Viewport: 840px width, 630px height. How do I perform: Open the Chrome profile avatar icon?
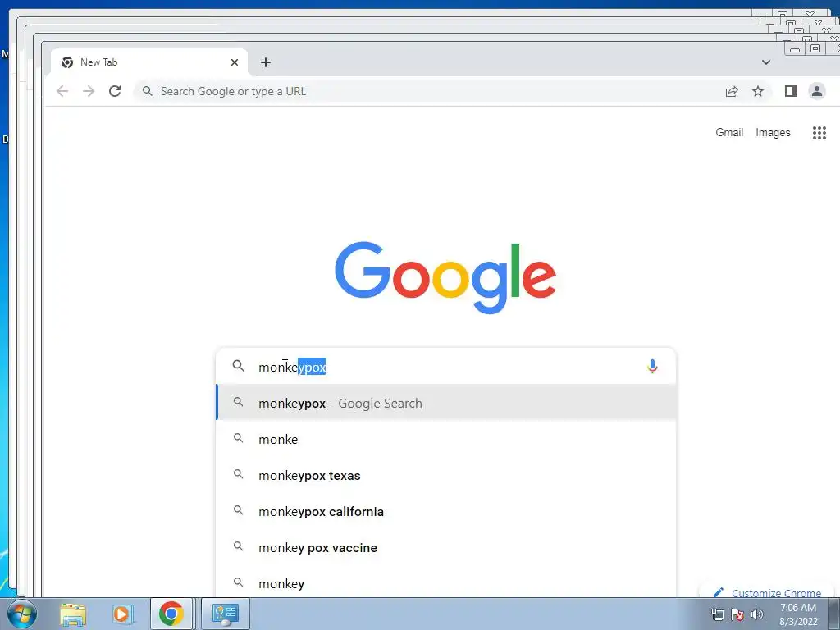click(817, 91)
